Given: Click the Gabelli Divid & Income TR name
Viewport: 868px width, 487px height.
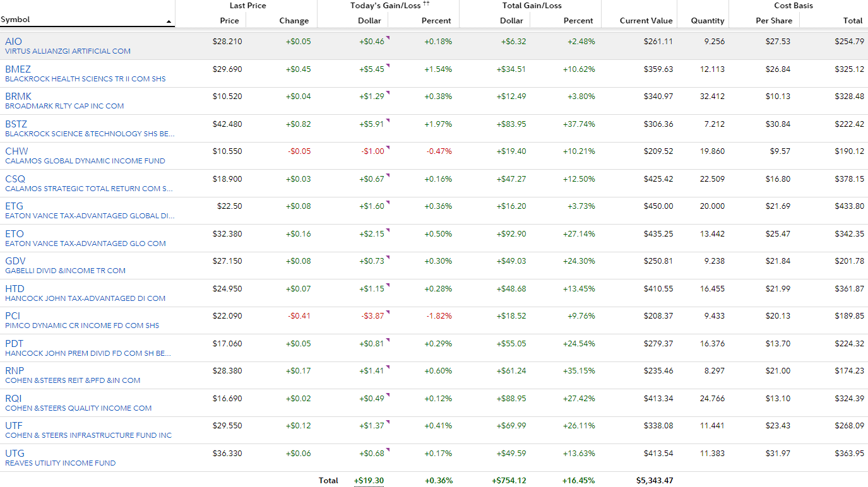Looking at the screenshot, I should pos(65,271).
